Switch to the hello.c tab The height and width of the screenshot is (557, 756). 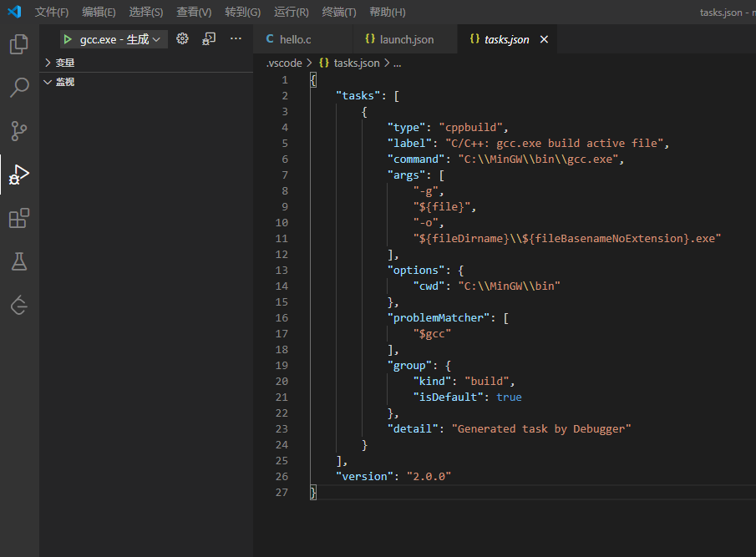(295, 39)
